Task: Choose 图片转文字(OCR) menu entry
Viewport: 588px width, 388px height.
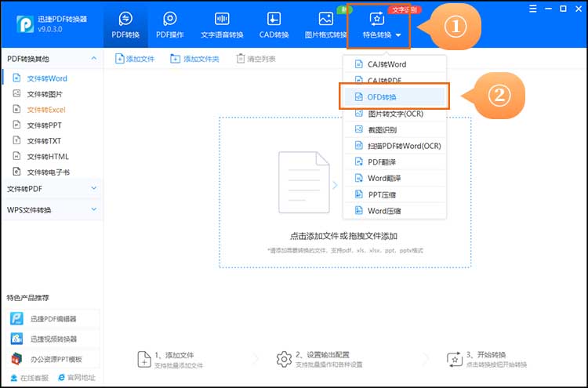Action: click(394, 114)
